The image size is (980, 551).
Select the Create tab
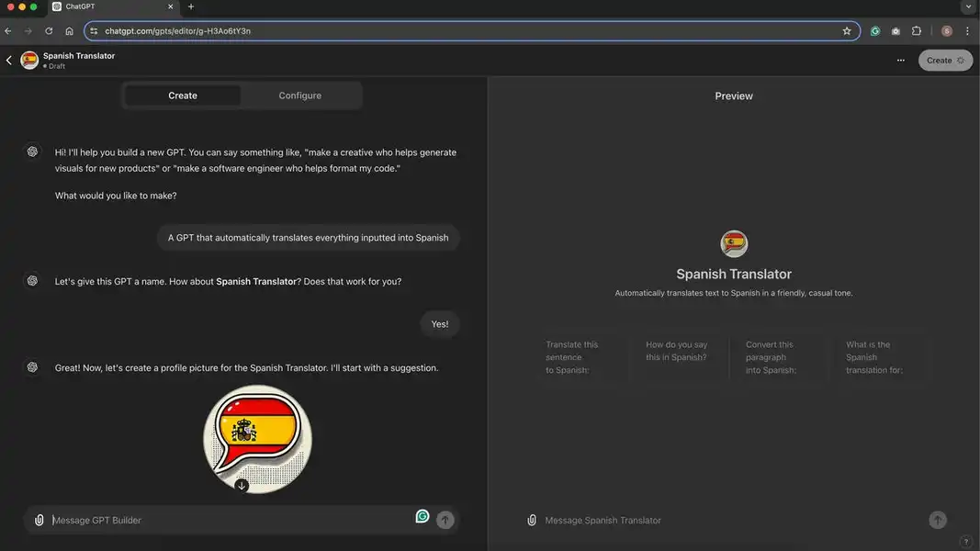click(182, 95)
